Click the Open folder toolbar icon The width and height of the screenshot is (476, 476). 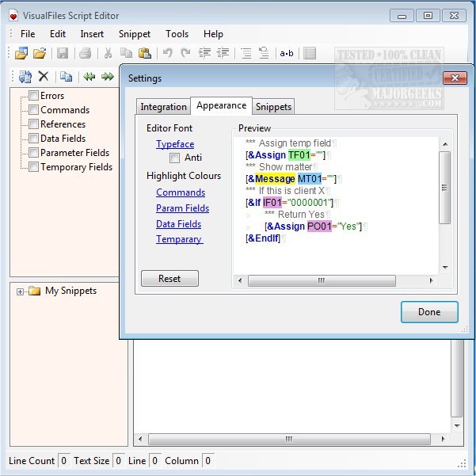coord(40,53)
